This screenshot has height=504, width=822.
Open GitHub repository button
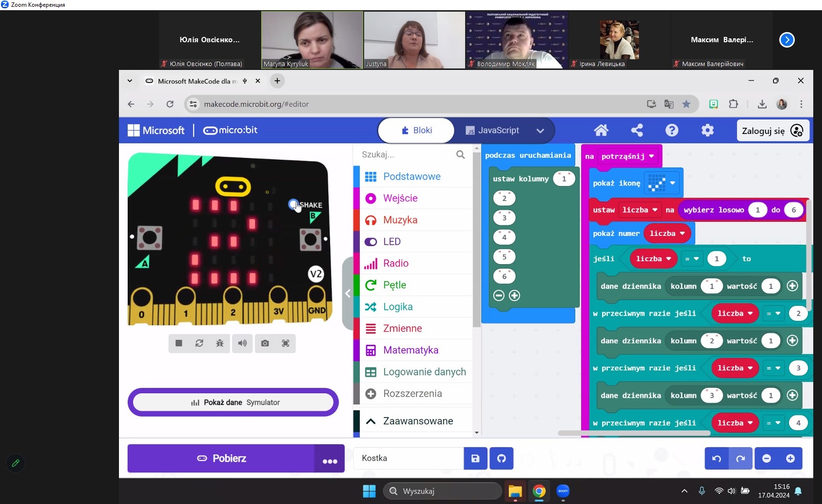[x=502, y=458]
